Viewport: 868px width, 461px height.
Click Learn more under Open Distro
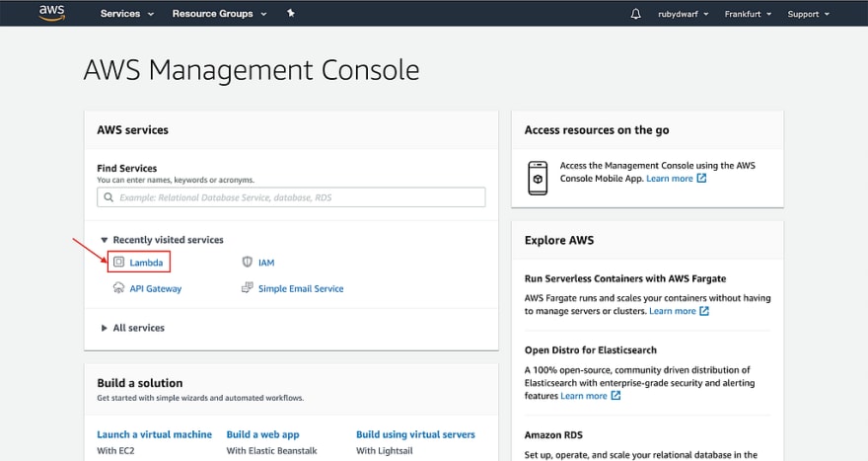584,396
